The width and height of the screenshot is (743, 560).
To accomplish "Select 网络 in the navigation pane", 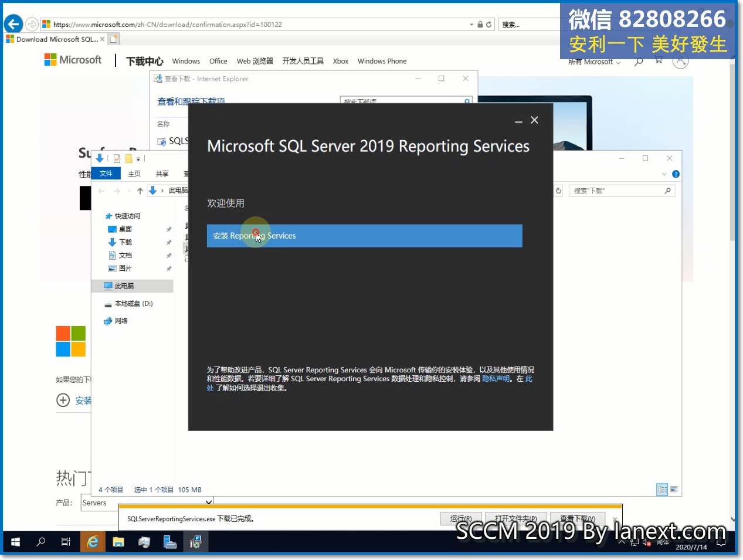I will pyautogui.click(x=121, y=321).
